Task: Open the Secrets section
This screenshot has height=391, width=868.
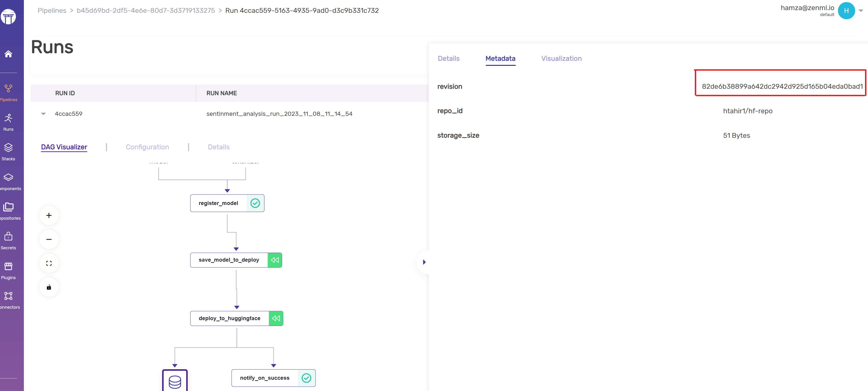Action: [x=8, y=240]
